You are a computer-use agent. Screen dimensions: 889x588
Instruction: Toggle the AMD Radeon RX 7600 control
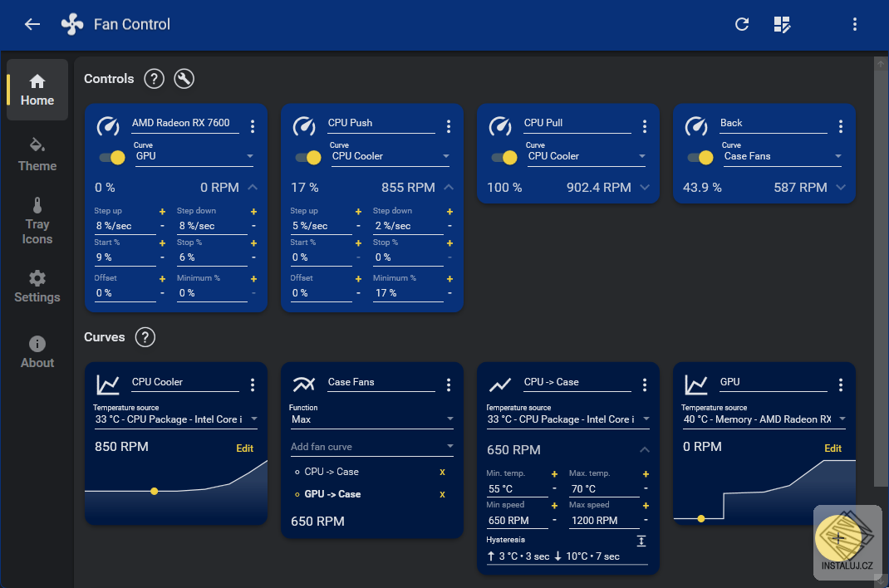(x=112, y=158)
